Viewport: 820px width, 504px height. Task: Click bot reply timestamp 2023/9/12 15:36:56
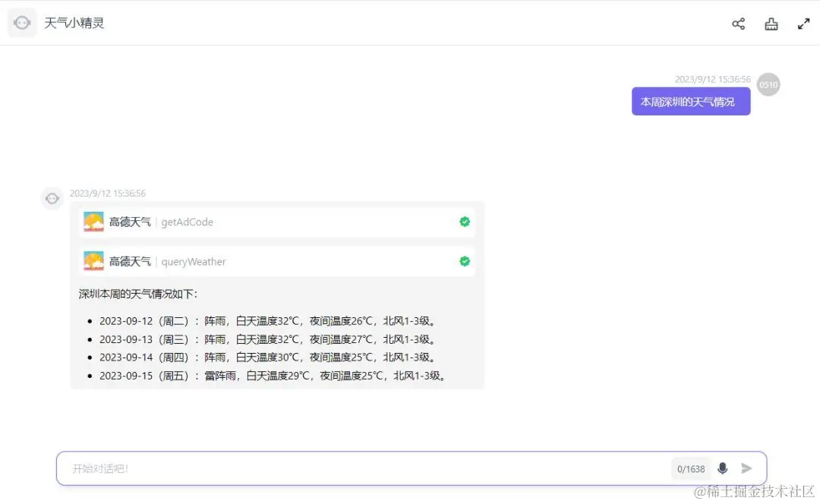tap(108, 194)
